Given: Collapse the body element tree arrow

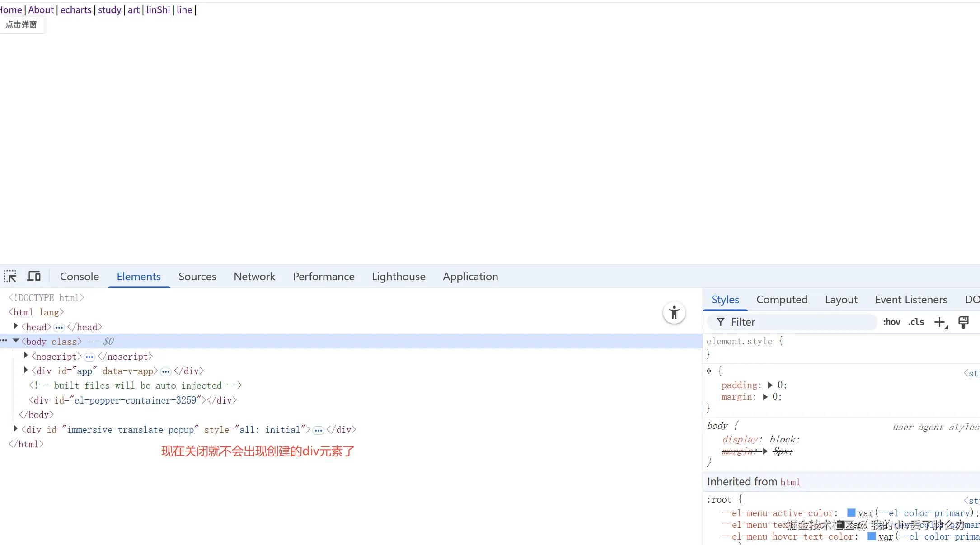Looking at the screenshot, I should coord(16,341).
